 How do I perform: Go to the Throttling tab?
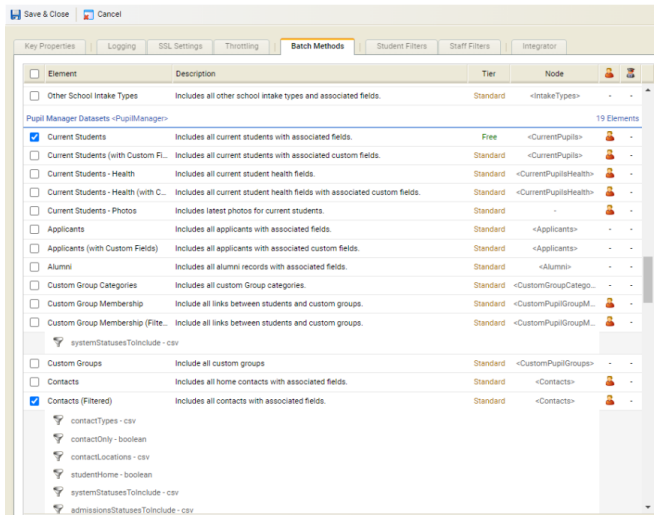click(x=241, y=46)
